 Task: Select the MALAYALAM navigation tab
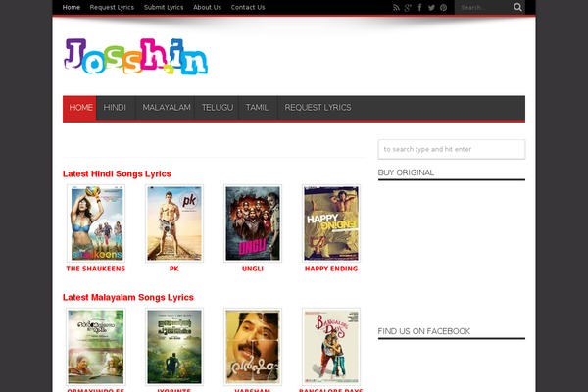coord(167,108)
